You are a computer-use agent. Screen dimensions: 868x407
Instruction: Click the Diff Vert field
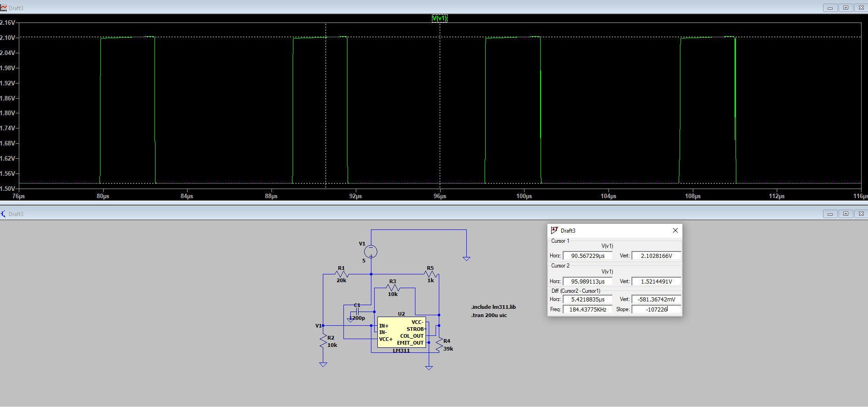coord(656,299)
